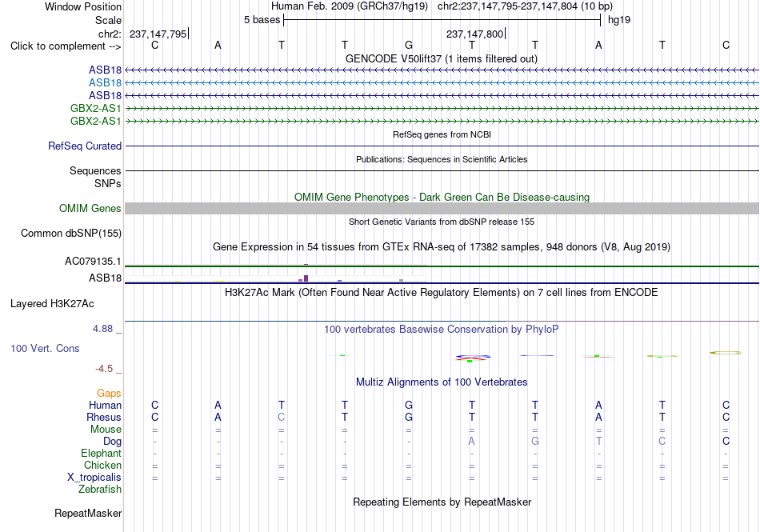Click the green OMIM Gene Phenotypes title
Image resolution: width=760 pixels, height=532 pixels.
click(x=442, y=197)
